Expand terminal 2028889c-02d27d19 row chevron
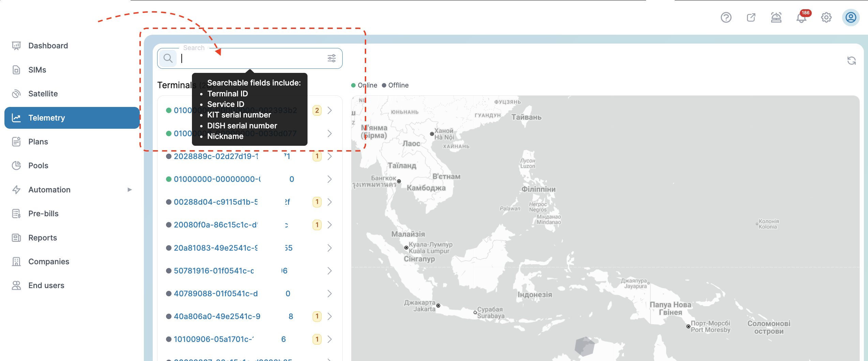The width and height of the screenshot is (868, 361). [x=330, y=156]
